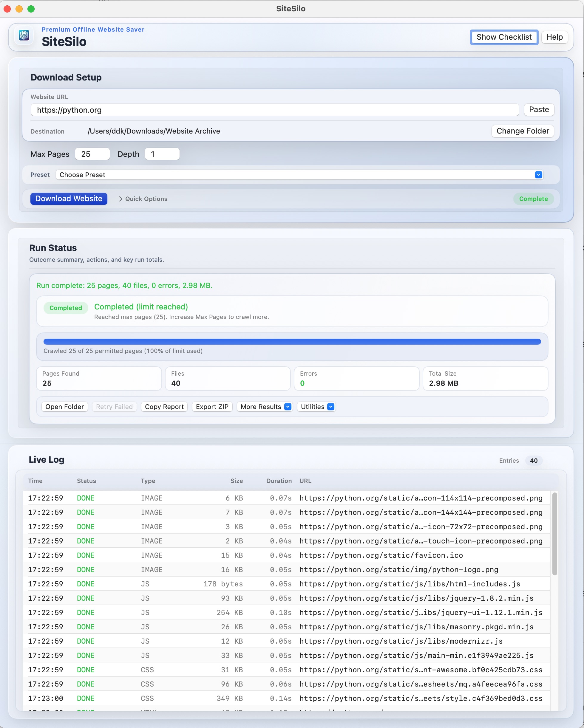Start the Download Website action
Viewport: 584px width, 728px height.
click(x=69, y=199)
